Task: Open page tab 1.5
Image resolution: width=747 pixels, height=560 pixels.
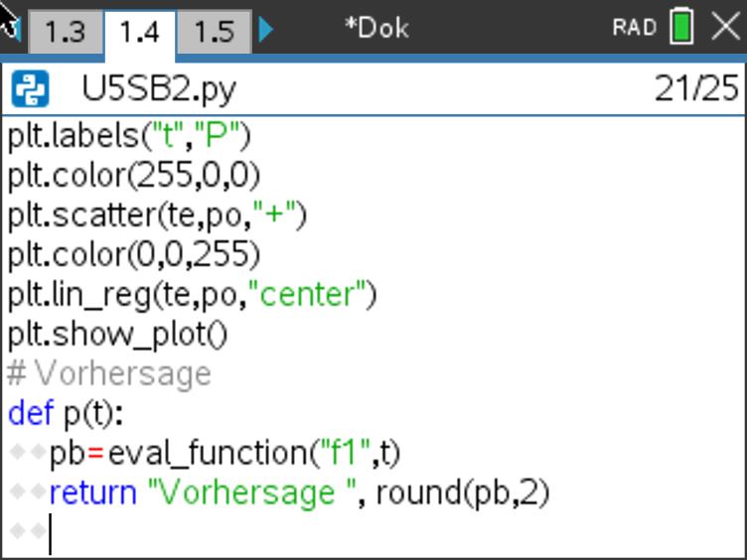Action: coord(214,32)
